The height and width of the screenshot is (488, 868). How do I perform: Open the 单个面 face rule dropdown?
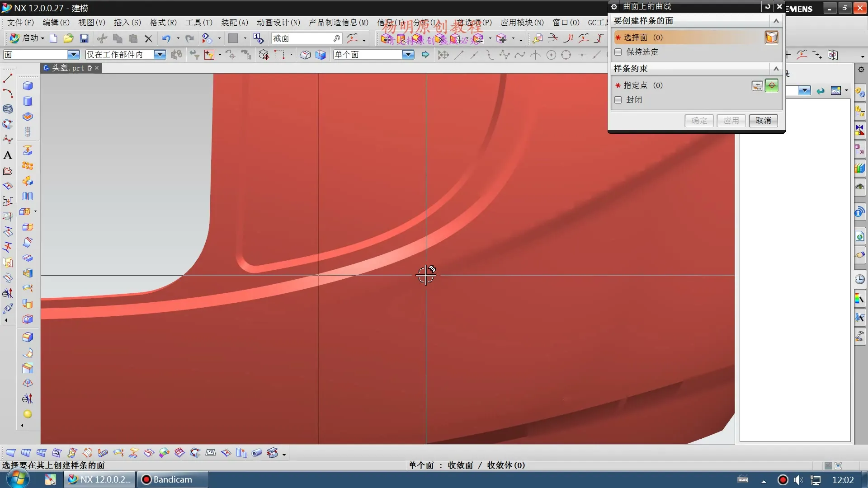coord(408,55)
